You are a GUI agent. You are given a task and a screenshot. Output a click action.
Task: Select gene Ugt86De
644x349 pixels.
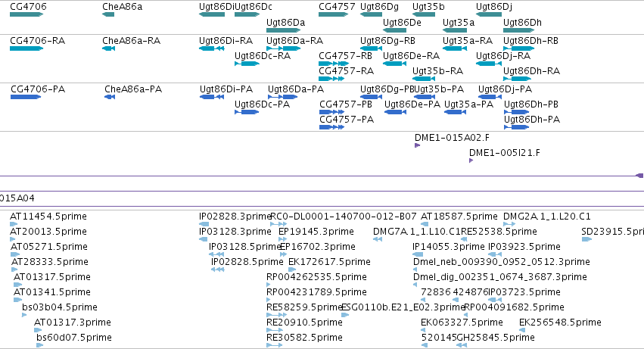[x=394, y=30]
